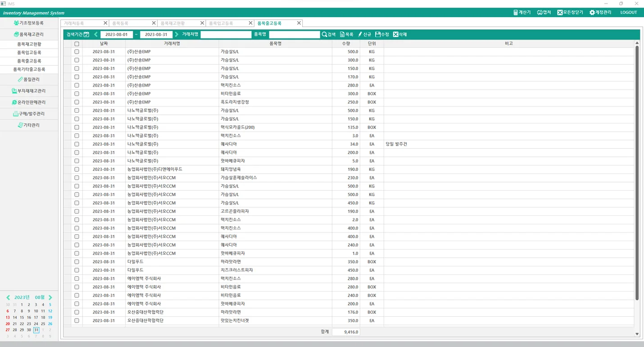
Task: Check the 돼지양념육 row checkbox
Action: pos(77,169)
